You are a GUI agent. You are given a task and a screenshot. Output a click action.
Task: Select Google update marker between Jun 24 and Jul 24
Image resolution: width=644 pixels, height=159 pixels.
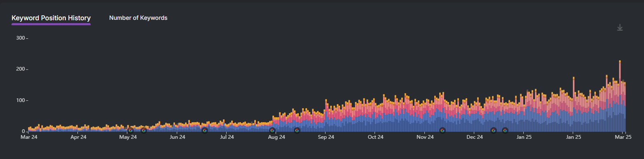[x=205, y=131]
